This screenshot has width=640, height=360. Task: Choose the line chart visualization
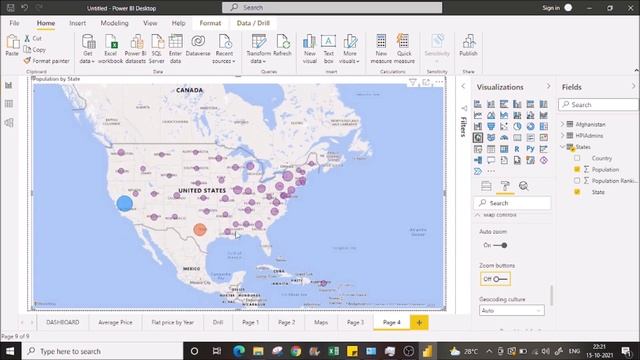[478, 116]
